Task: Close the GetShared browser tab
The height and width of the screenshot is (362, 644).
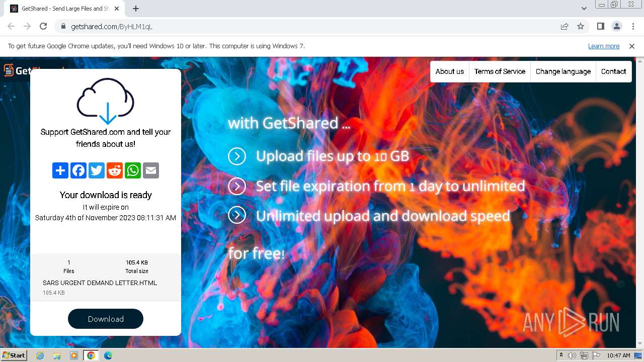Action: point(117,9)
